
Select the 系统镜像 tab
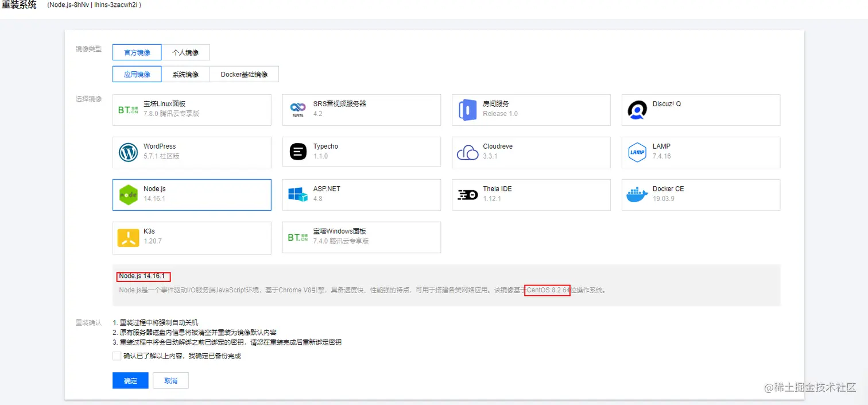(185, 74)
